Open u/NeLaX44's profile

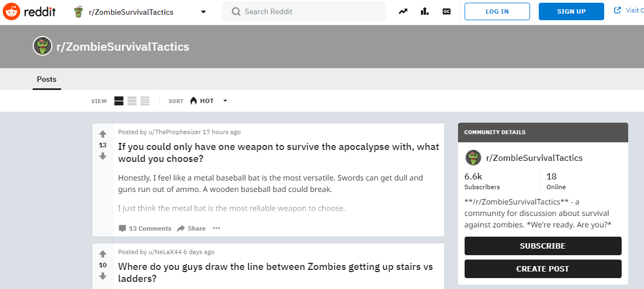pos(165,252)
